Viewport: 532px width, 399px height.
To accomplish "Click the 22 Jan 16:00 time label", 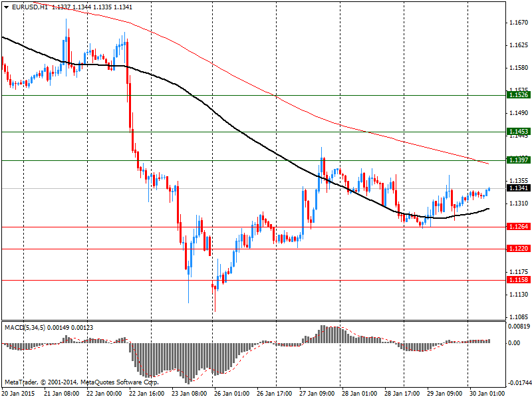I will coord(146,394).
